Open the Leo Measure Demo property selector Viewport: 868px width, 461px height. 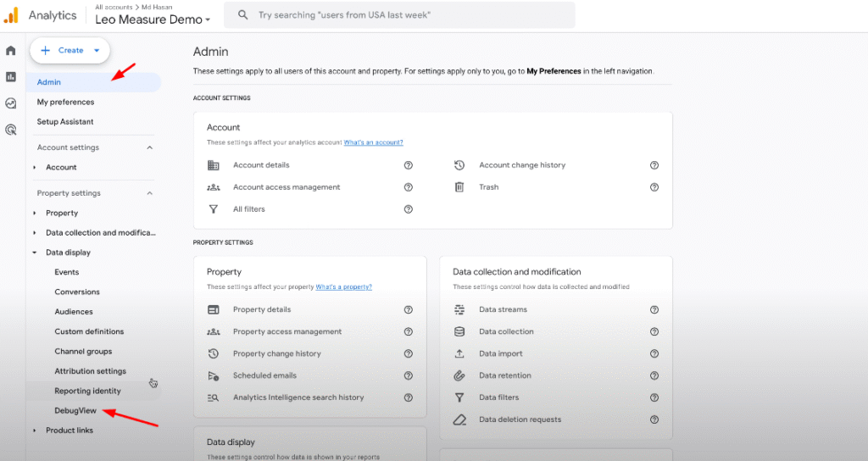pyautogui.click(x=153, y=19)
